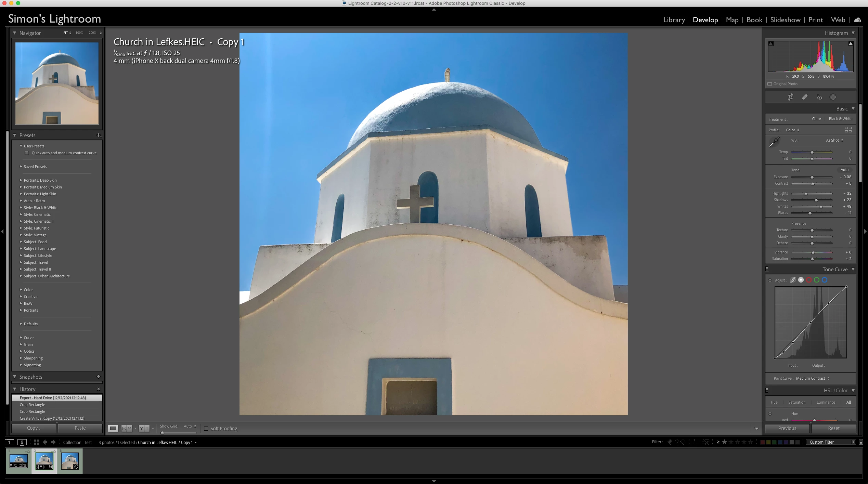Activate the Red Eye Correction tool
The height and width of the screenshot is (484, 868).
click(x=819, y=97)
